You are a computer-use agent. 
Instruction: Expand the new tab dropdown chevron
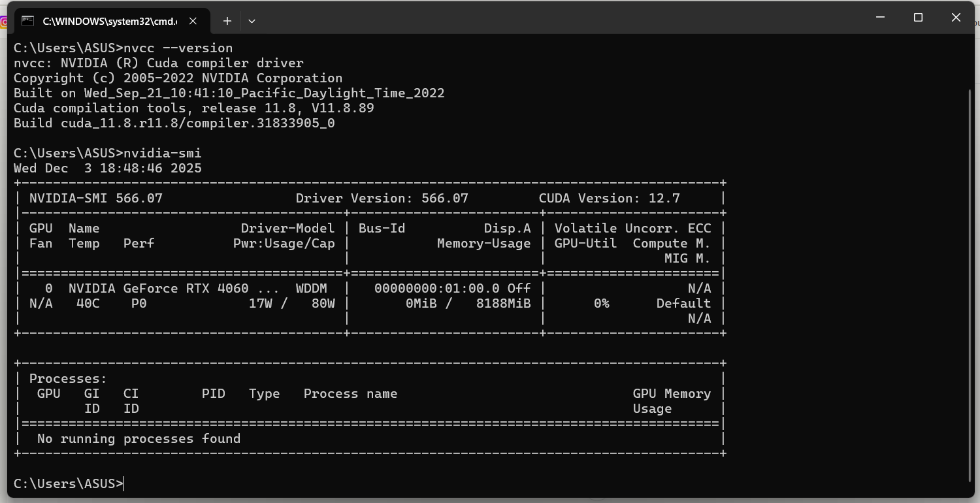(x=252, y=21)
